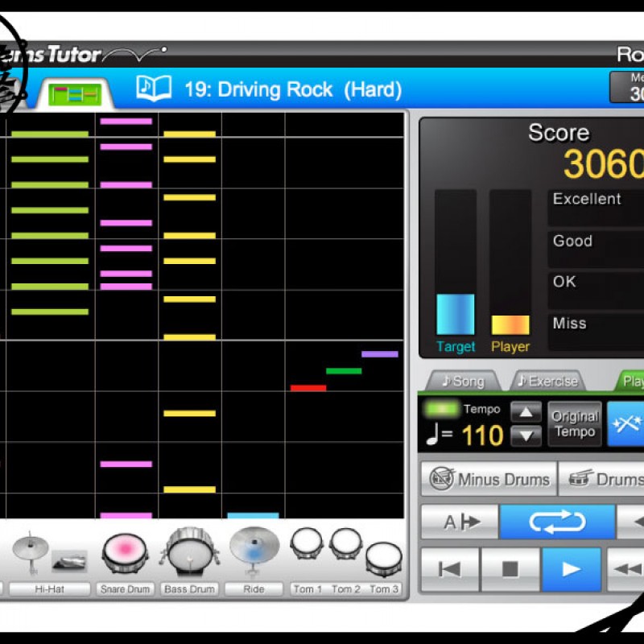Image resolution: width=644 pixels, height=644 pixels.
Task: Switch to the Song tab
Action: pyautogui.click(x=464, y=381)
